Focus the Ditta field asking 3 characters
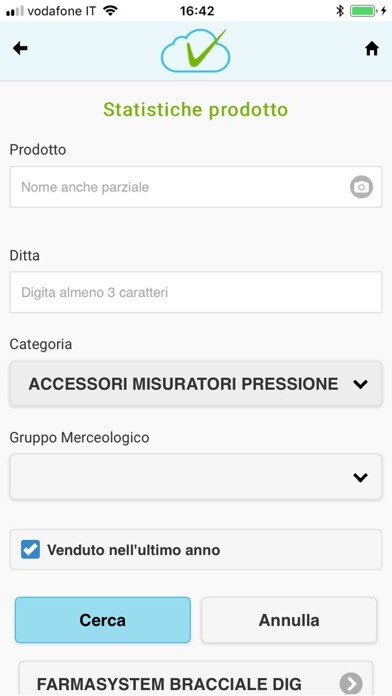This screenshot has height=696, width=392. [x=196, y=292]
